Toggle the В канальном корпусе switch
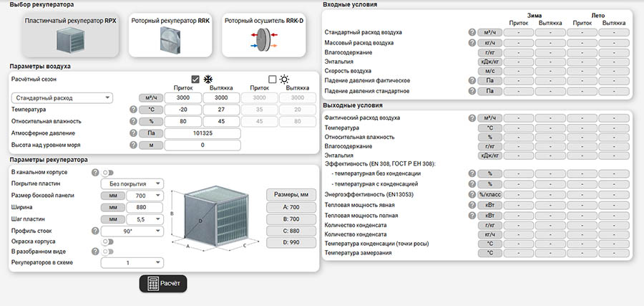Viewport: 644px width, 306px height. pos(108,173)
